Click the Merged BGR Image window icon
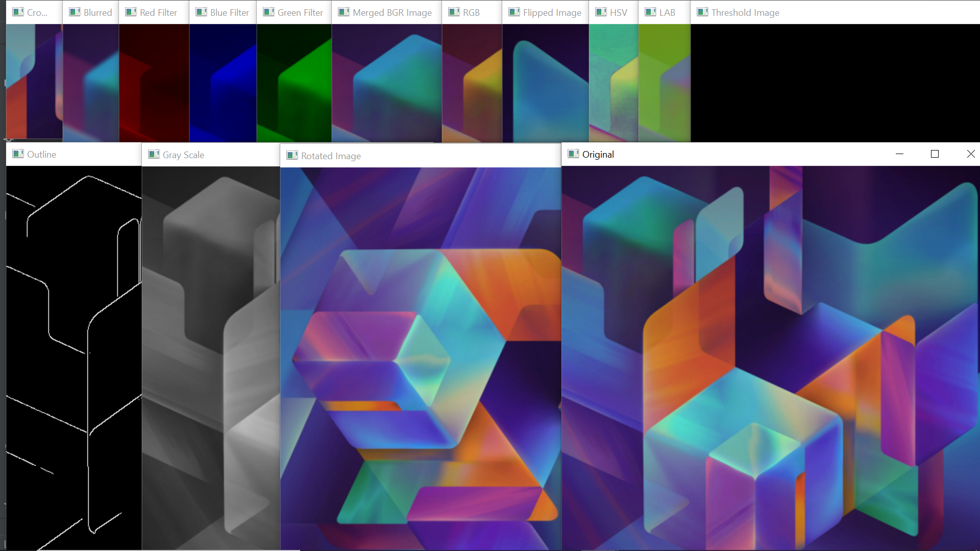Viewport: 980px width, 551px height. [344, 12]
